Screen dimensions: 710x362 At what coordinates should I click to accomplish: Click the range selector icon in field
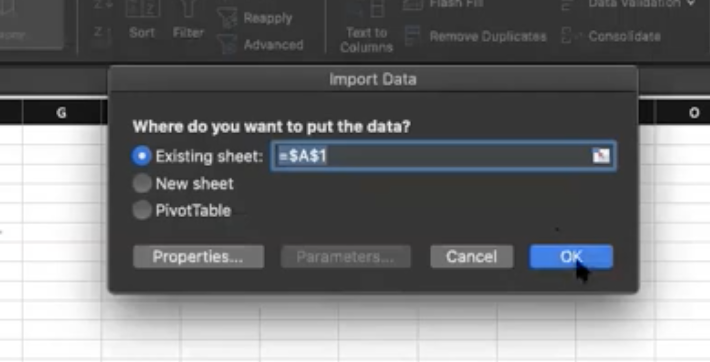tap(601, 156)
